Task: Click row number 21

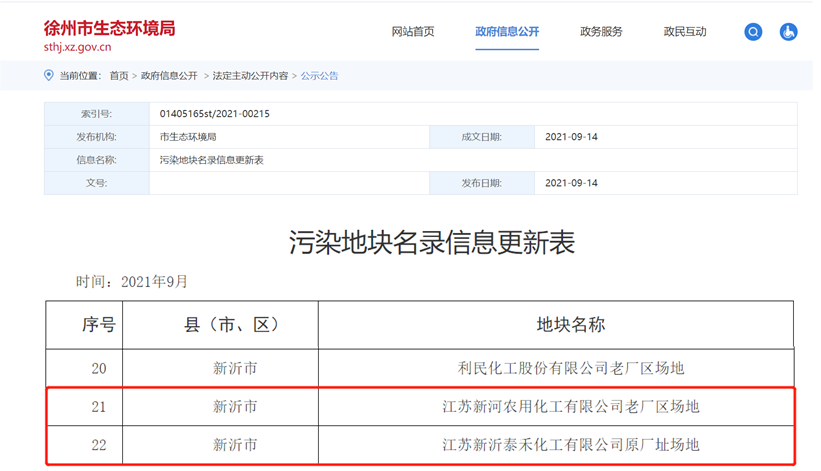Action: coord(99,406)
